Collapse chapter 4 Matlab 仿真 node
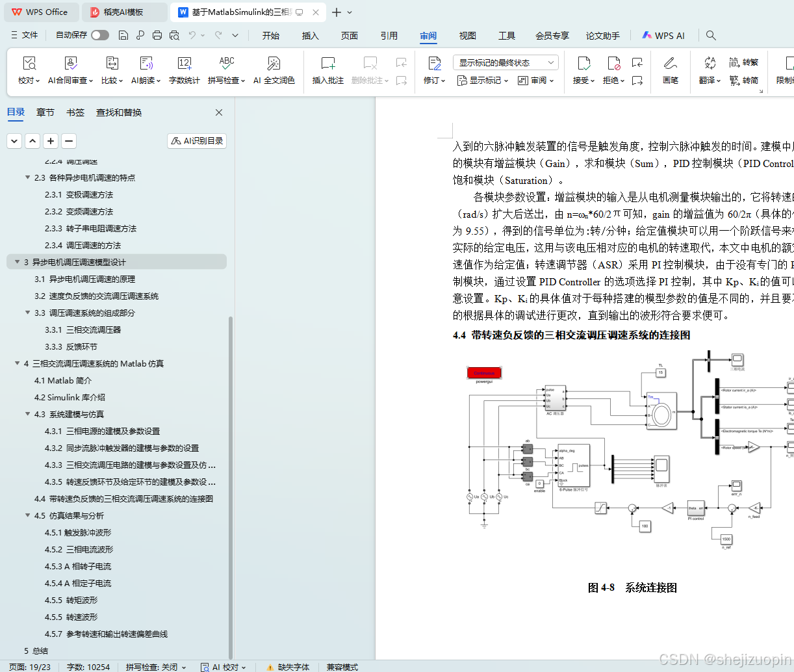The width and height of the screenshot is (794, 672). point(17,363)
